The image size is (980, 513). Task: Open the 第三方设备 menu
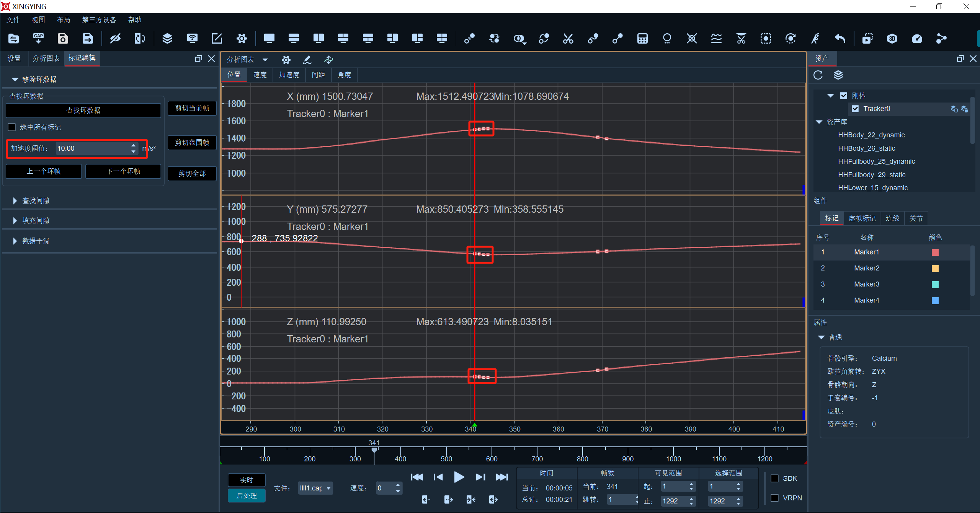pos(99,20)
